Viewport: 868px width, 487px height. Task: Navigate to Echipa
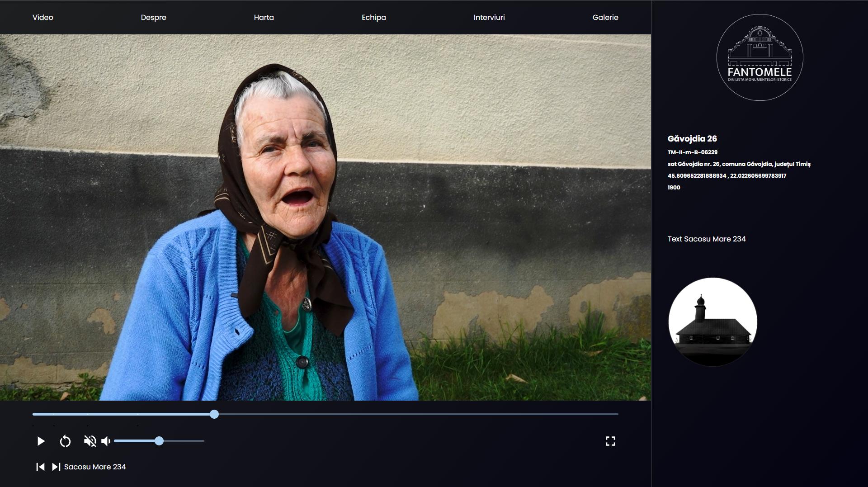pos(373,17)
